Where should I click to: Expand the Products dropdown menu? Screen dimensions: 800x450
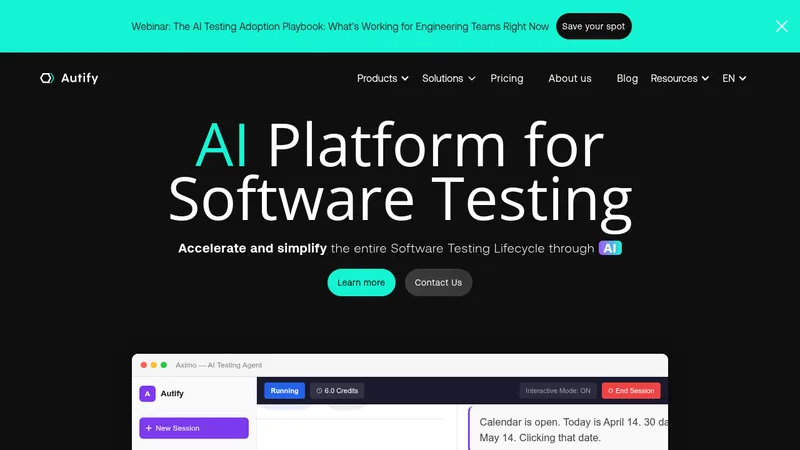(383, 78)
